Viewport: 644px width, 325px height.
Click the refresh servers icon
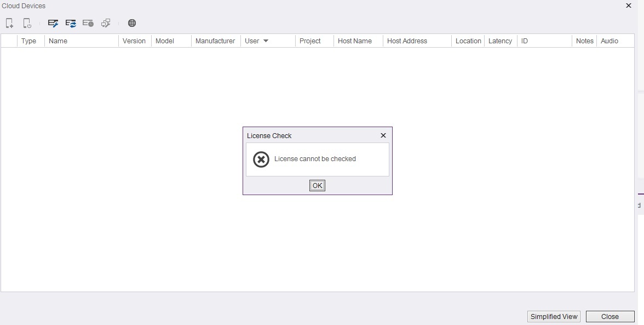coord(71,23)
